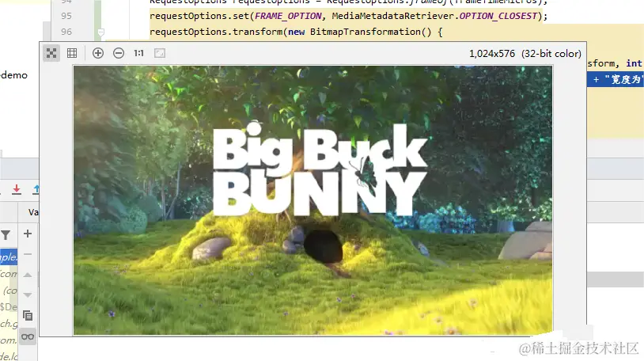The image size is (644, 361).
Task: Set the preview to actual size 1:1
Action: click(x=138, y=53)
